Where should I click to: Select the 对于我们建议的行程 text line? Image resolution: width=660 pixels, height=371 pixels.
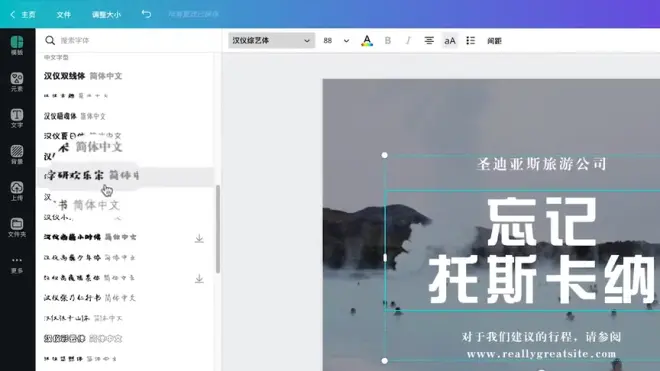point(541,337)
